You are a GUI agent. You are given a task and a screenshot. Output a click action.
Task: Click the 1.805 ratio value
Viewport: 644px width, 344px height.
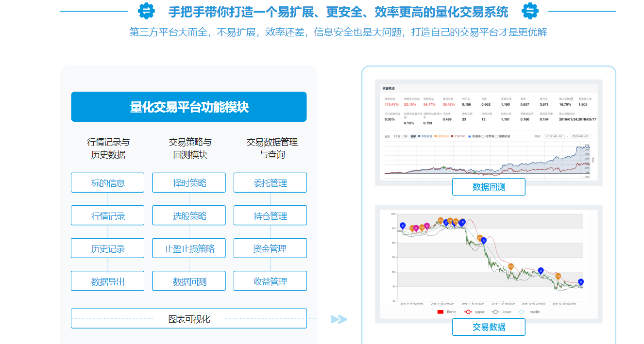tap(583, 104)
